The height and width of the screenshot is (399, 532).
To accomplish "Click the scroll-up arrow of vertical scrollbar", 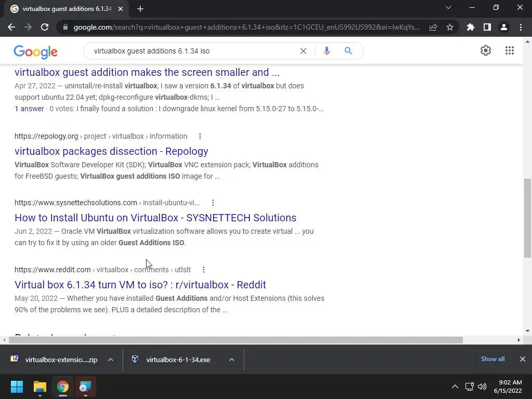I will coord(527,42).
